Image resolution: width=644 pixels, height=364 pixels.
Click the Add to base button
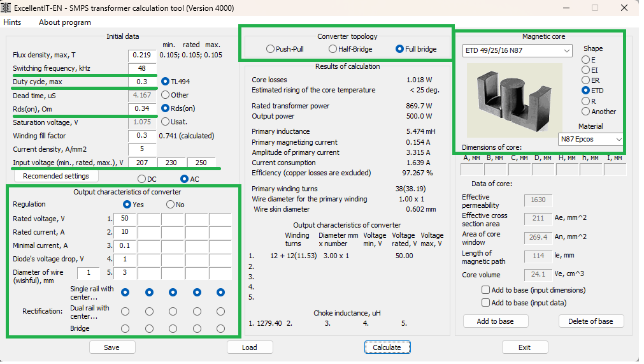(496, 321)
